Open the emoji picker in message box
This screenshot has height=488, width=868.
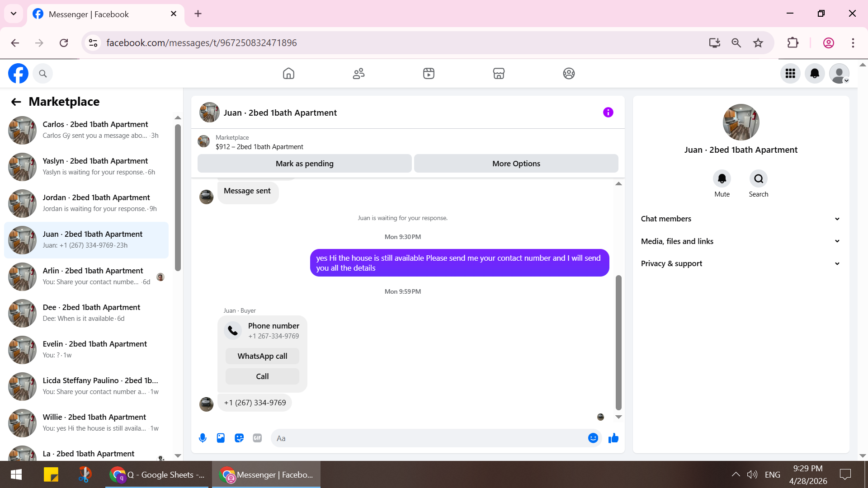point(593,438)
